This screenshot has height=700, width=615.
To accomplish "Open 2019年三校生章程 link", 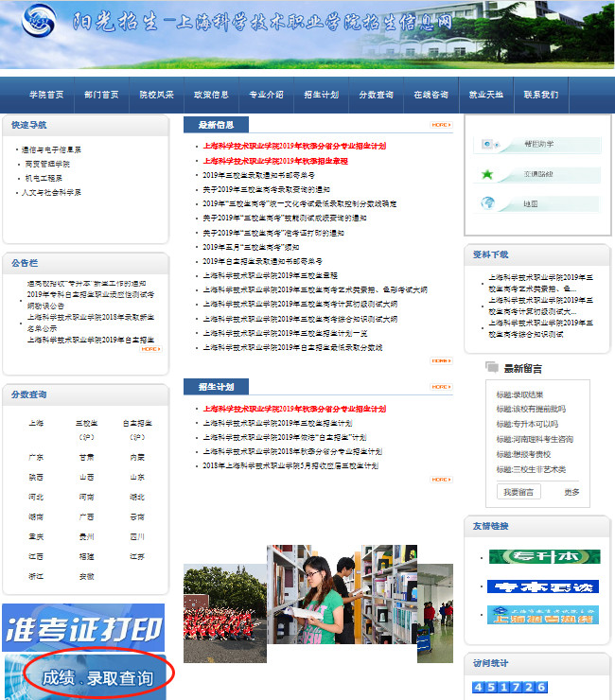I will pyautogui.click(x=271, y=275).
